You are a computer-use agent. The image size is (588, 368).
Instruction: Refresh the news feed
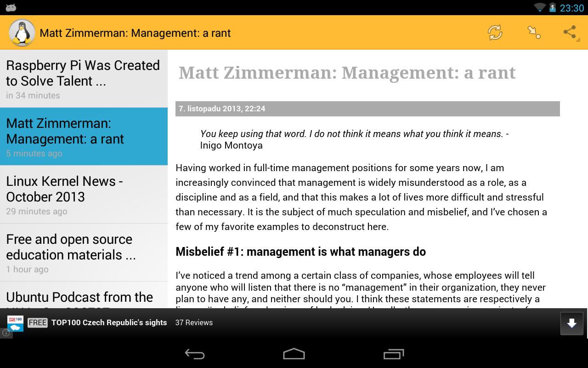[495, 33]
